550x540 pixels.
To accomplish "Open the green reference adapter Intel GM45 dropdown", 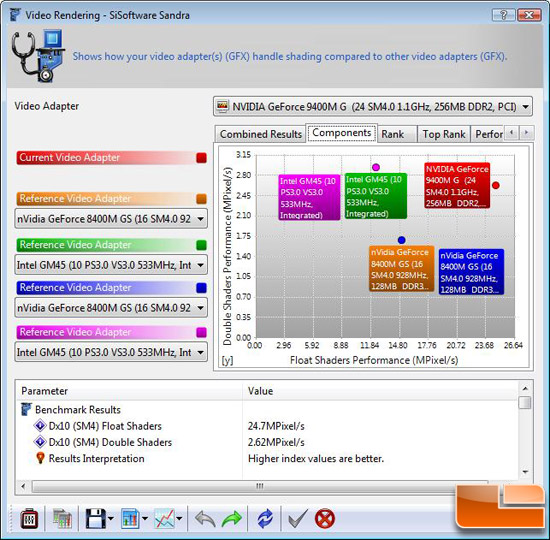I will (x=111, y=265).
